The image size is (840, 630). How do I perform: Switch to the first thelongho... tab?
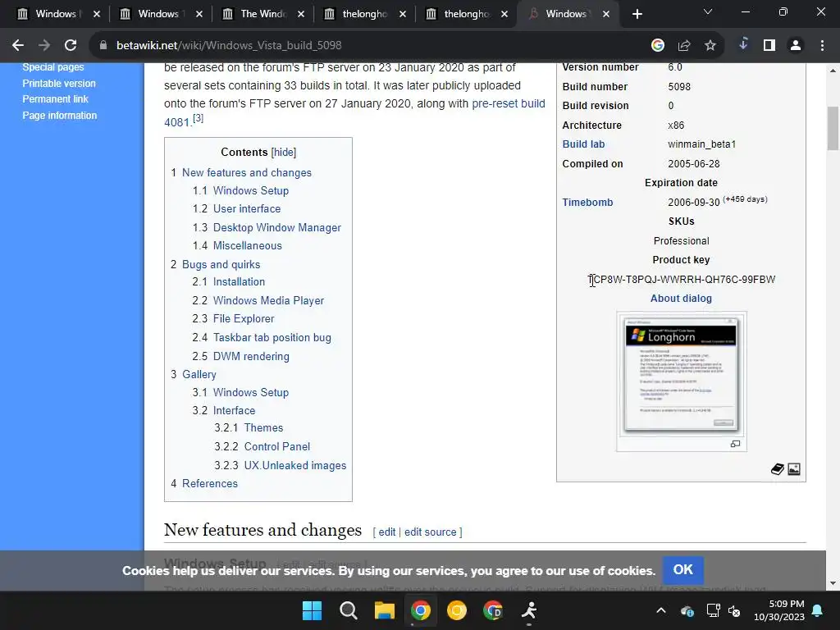pyautogui.click(x=364, y=14)
